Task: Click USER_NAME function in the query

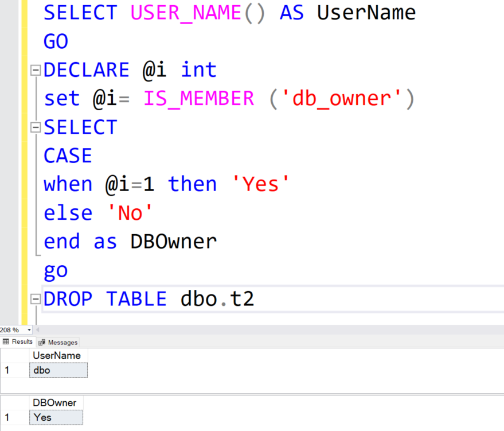Action: [186, 13]
